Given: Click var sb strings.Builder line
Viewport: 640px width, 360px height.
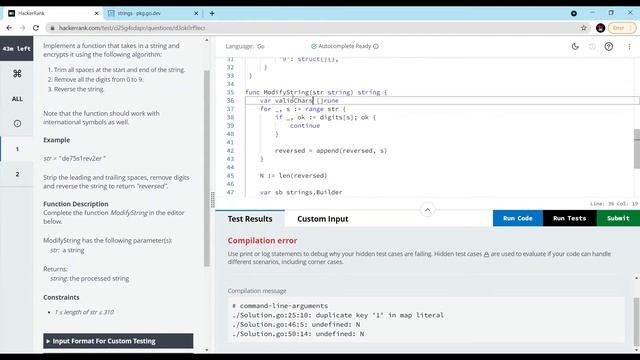Looking at the screenshot, I should coord(301,192).
